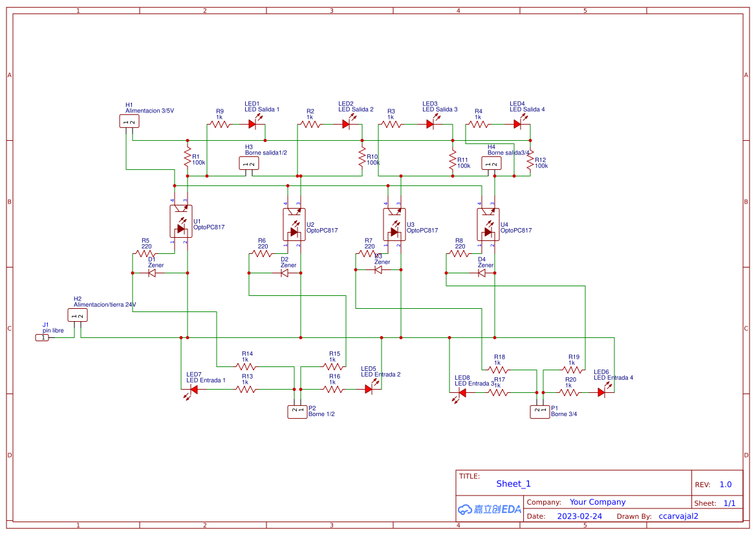The width and height of the screenshot is (756, 535).
Task: Click the LED7 Entrada 1 diode symbol
Action: [x=193, y=389]
